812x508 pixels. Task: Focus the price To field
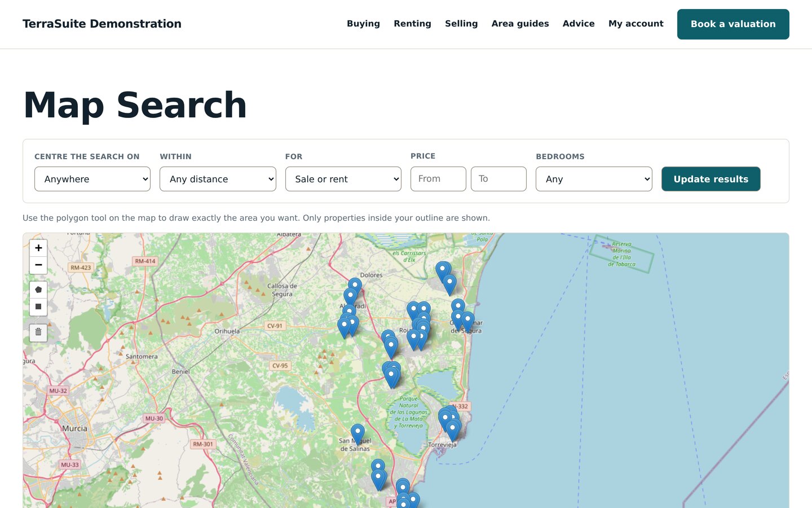[x=498, y=179]
